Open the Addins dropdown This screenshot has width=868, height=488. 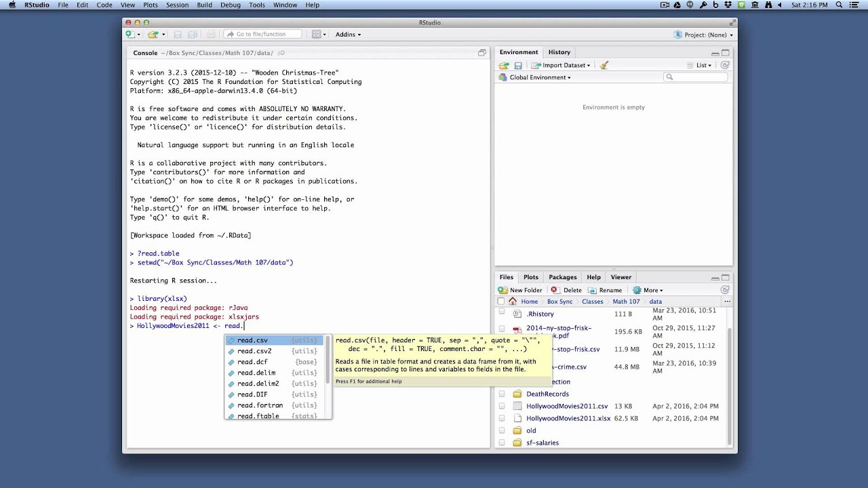point(348,34)
